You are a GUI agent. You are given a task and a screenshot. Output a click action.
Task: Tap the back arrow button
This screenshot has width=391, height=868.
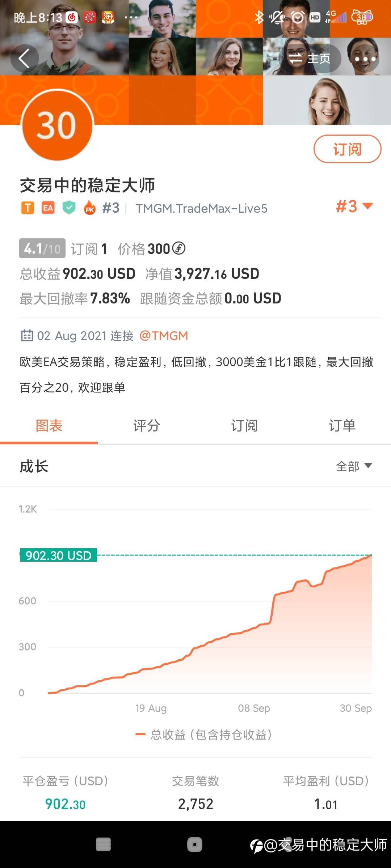24,58
